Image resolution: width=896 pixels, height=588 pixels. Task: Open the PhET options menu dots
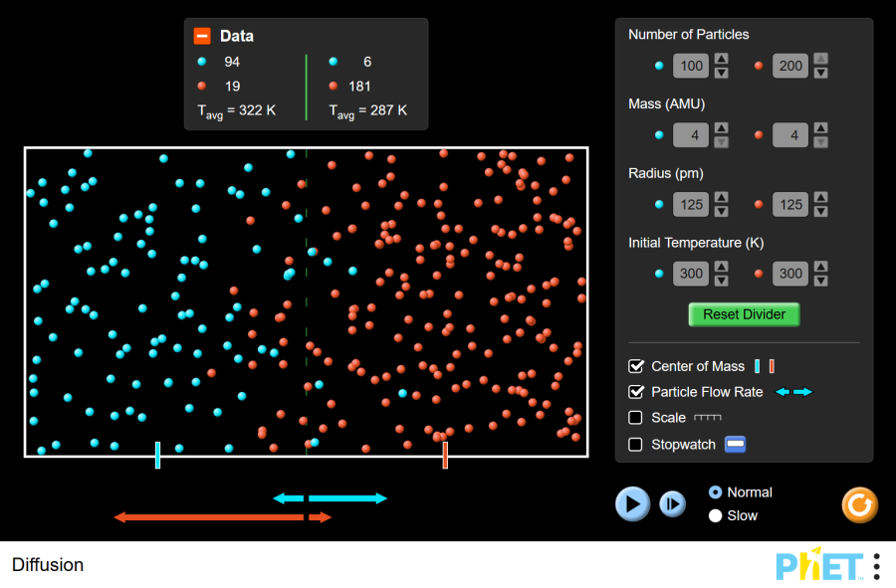(876, 565)
